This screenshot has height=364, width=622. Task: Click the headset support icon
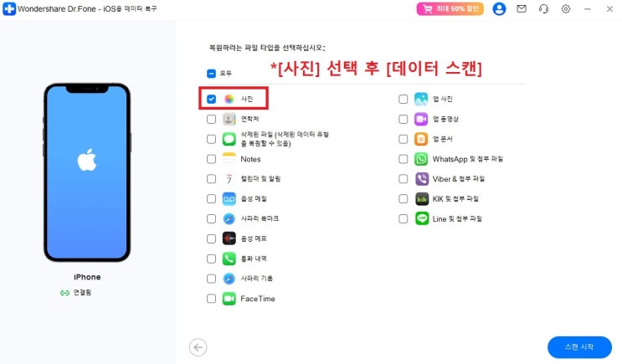(543, 8)
